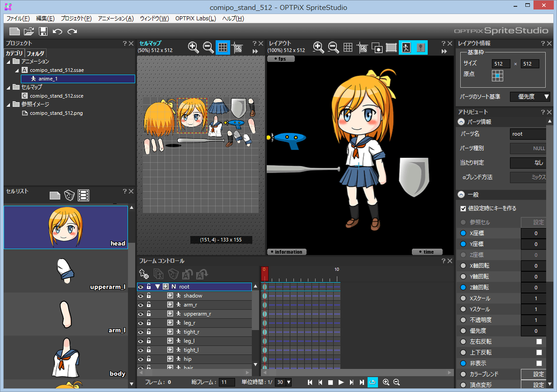Open the parts sort criterion dropdown
This screenshot has width=557, height=392.
pyautogui.click(x=530, y=96)
